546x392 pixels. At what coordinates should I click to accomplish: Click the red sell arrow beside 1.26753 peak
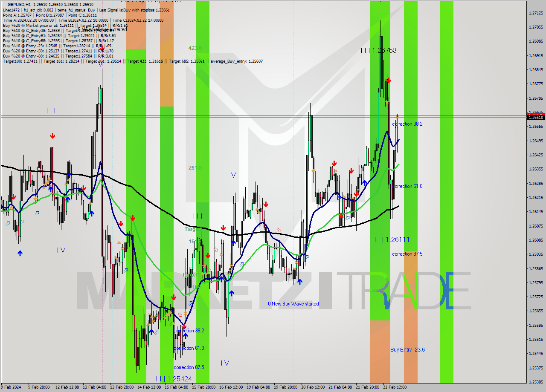pos(389,80)
